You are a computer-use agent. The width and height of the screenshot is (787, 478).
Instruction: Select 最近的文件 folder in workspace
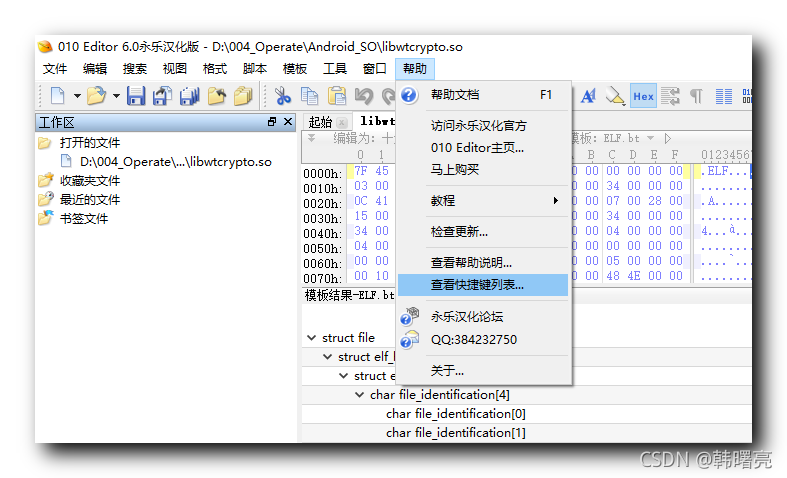tap(90, 200)
